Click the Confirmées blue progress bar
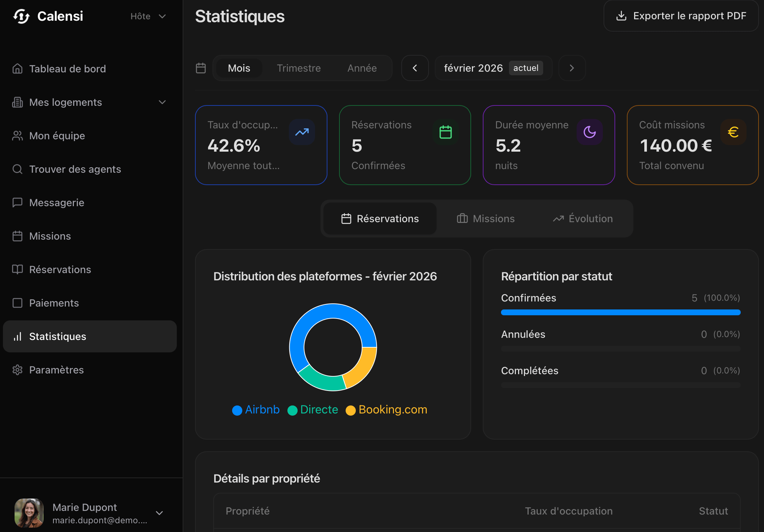This screenshot has height=532, width=764. click(620, 312)
